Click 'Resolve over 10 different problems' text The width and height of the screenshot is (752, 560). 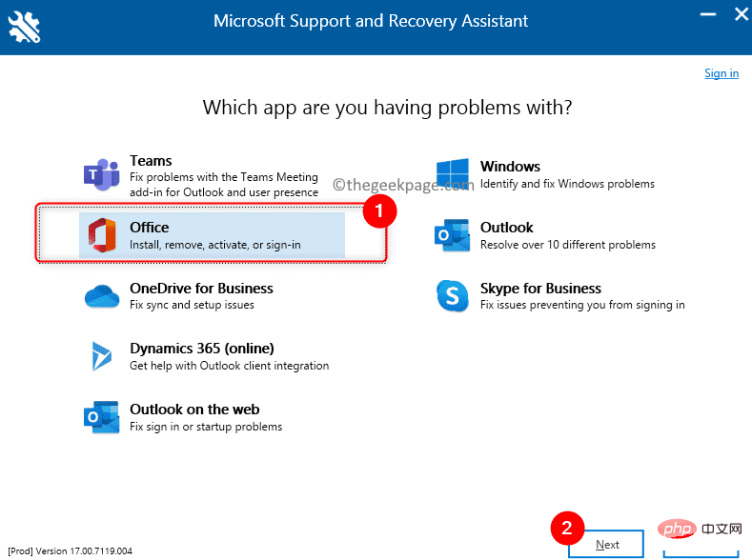point(568,245)
